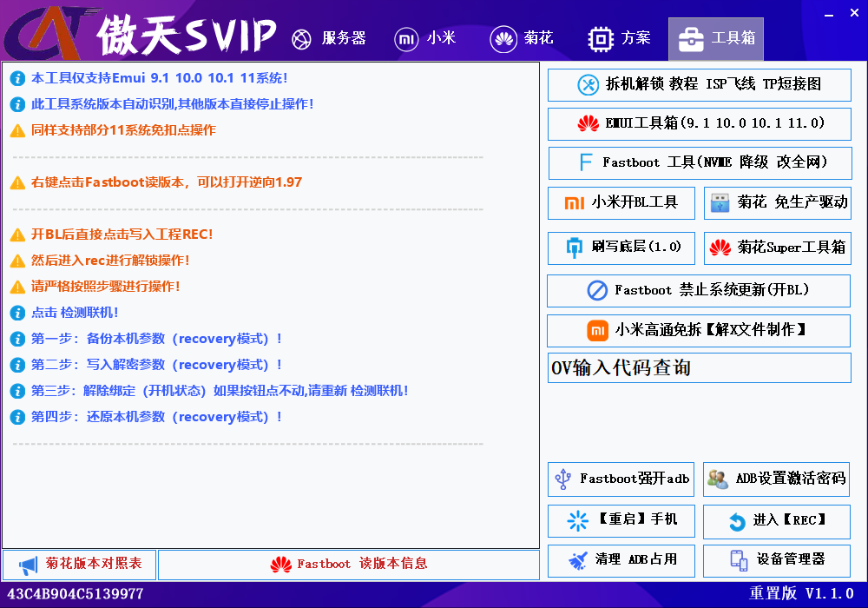
Task: Click the Huawei logo on 菊花Super工具箱
Action: (x=720, y=248)
